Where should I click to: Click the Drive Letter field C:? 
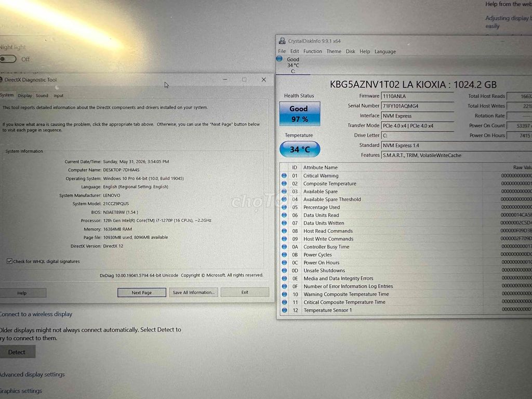pyautogui.click(x=417, y=136)
